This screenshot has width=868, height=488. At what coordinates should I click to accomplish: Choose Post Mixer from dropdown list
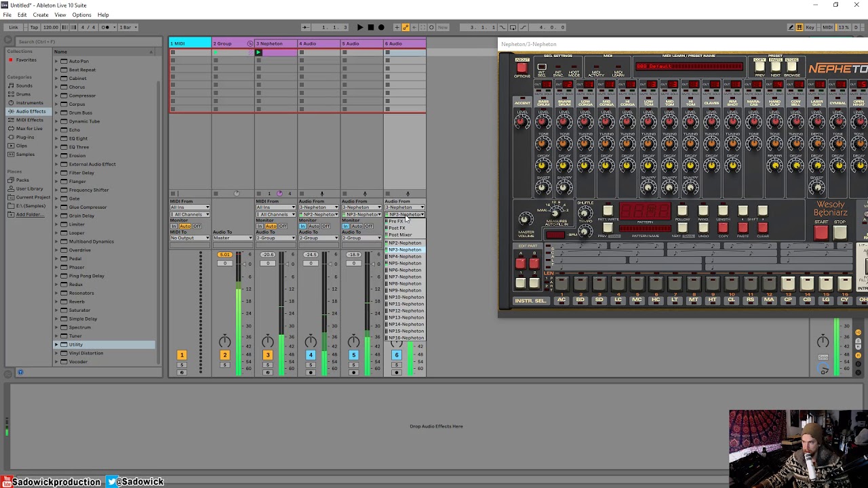click(405, 235)
